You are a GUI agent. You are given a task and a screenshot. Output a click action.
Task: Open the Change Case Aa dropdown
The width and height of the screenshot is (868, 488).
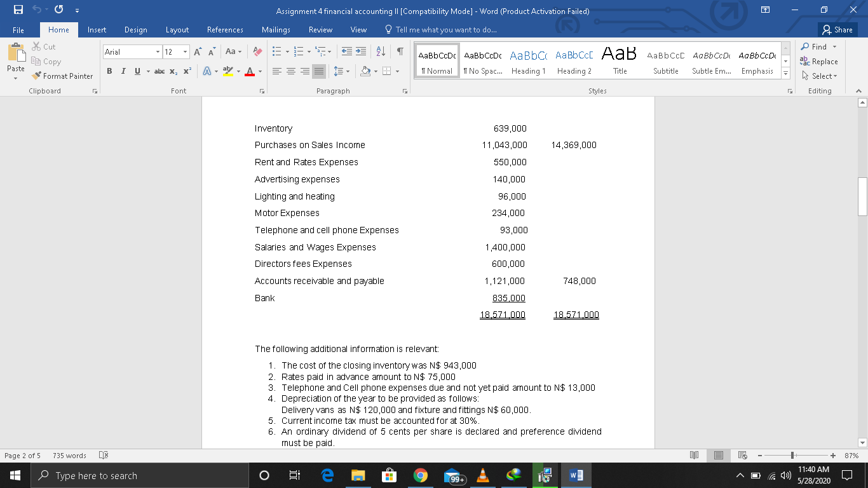click(233, 51)
